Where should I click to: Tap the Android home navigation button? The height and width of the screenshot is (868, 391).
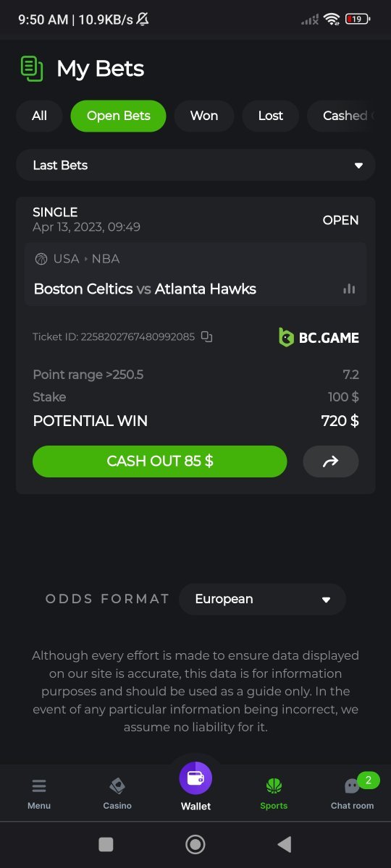point(195,844)
